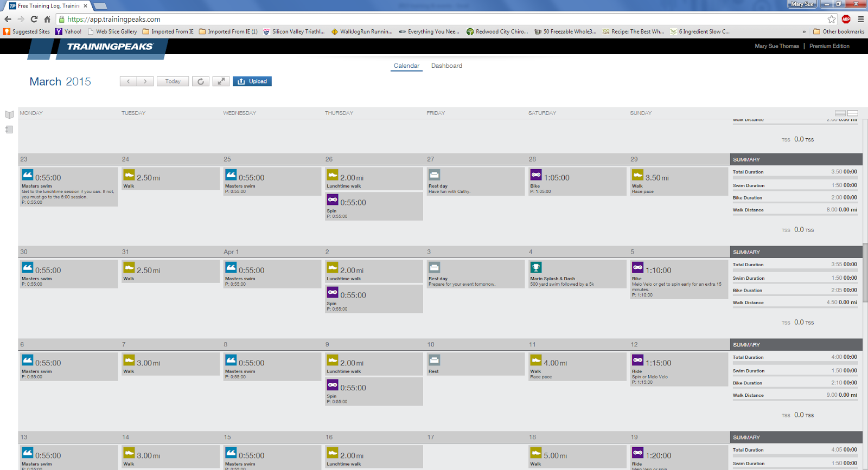Open the Silicon Valley Triathl... bookmark
This screenshot has width=868, height=470.
pos(294,32)
